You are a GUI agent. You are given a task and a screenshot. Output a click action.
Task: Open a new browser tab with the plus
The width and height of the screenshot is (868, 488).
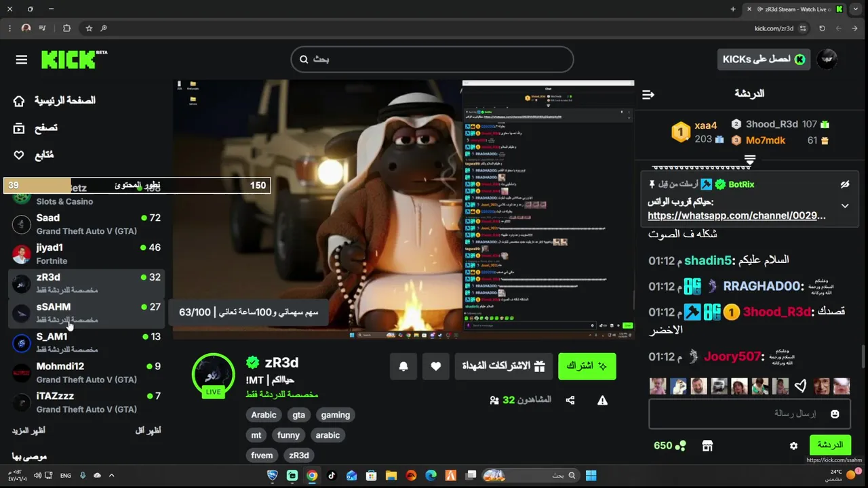click(x=733, y=9)
